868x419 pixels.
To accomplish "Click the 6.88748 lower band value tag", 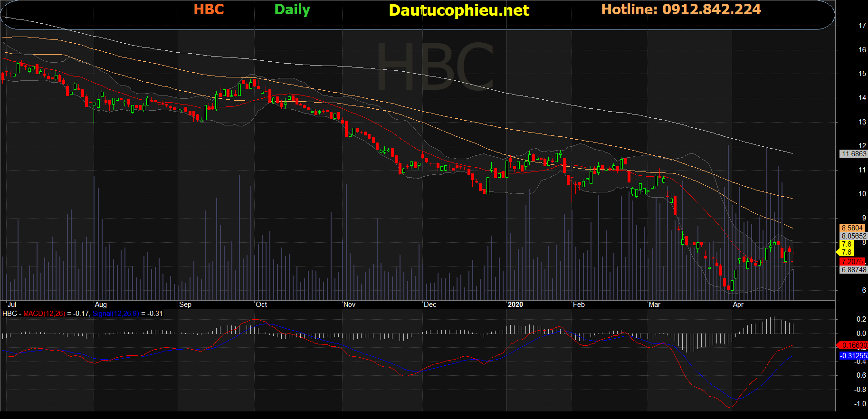I will point(854,270).
